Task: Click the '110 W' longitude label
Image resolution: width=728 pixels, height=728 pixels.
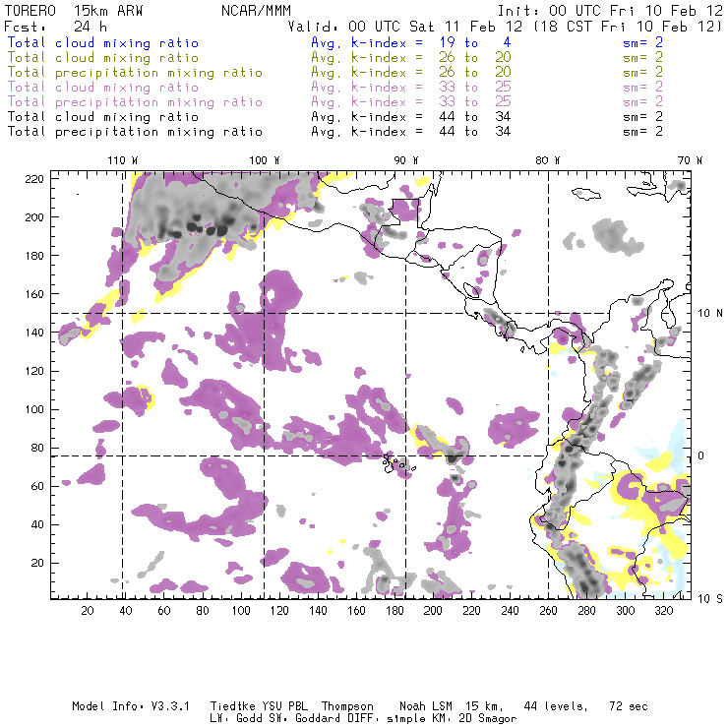Action: point(123,160)
